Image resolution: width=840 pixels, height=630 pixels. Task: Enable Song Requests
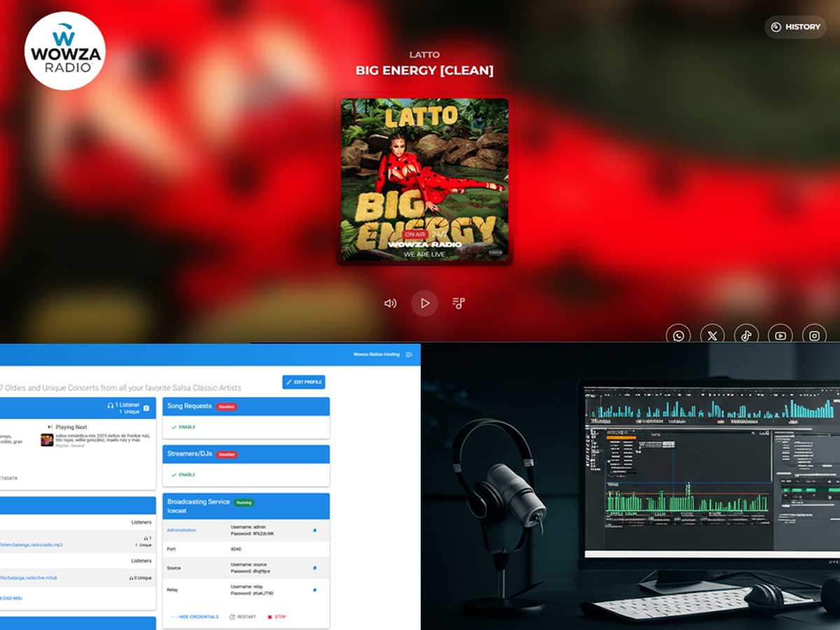tap(183, 427)
